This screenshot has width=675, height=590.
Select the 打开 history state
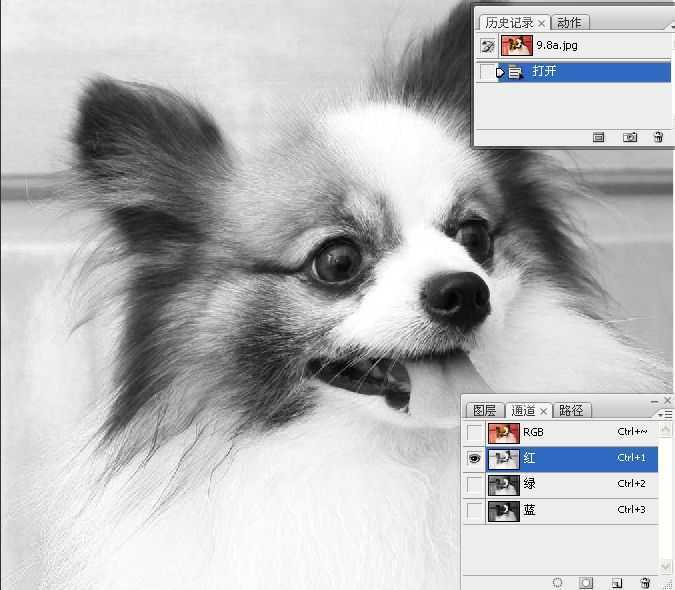point(584,72)
